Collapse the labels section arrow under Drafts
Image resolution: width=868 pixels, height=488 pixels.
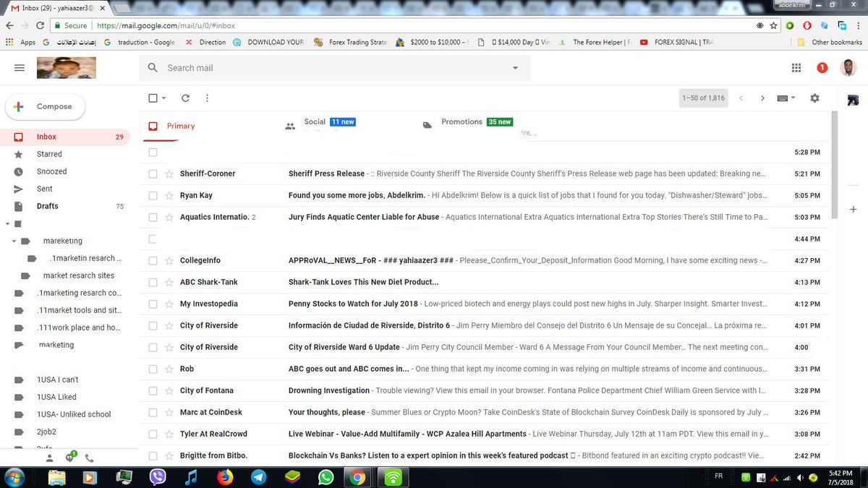pyautogui.click(x=8, y=223)
